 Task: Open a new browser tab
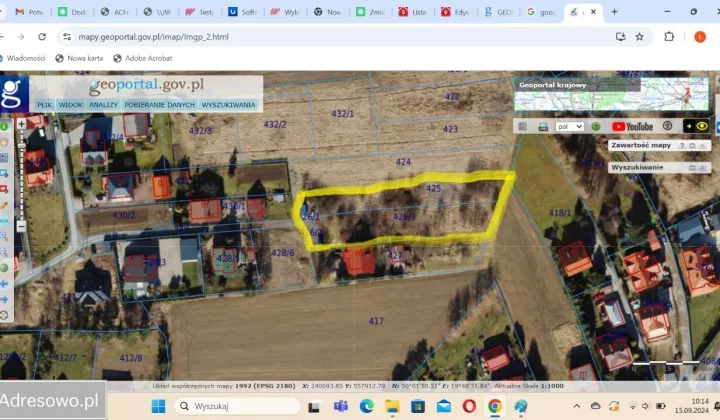point(614,12)
